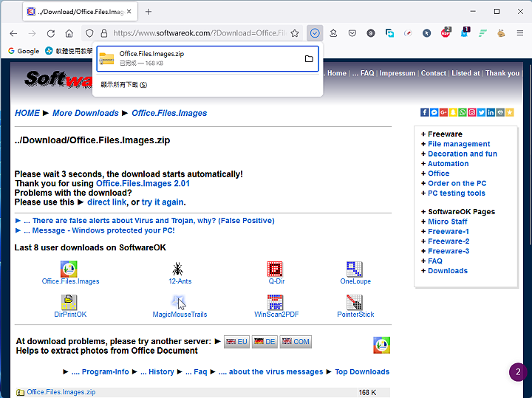The width and height of the screenshot is (532, 398).
Task: Share on LinkedIn icon
Action: (x=491, y=112)
